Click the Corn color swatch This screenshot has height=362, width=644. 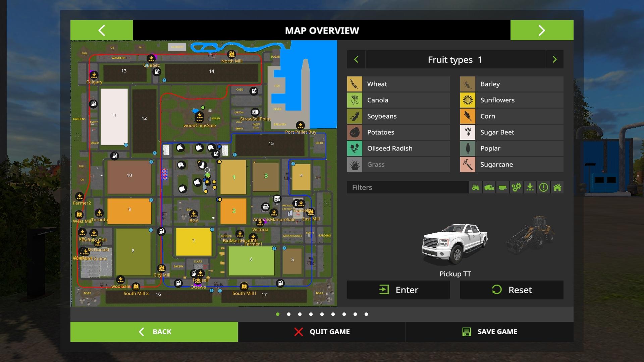coord(468,116)
